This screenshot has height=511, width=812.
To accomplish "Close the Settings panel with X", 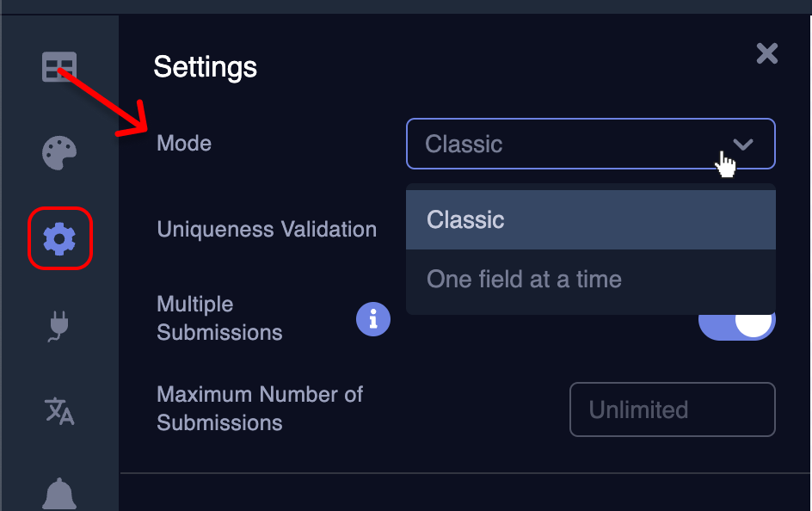I will (x=766, y=54).
